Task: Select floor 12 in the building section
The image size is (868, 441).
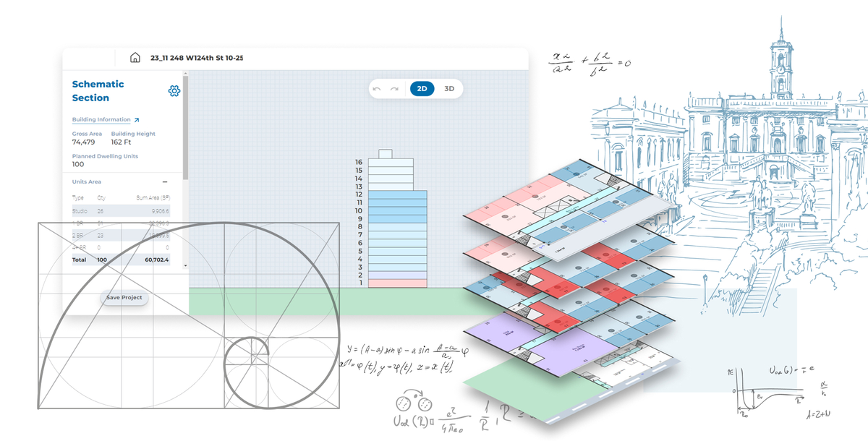Action: pos(397,194)
